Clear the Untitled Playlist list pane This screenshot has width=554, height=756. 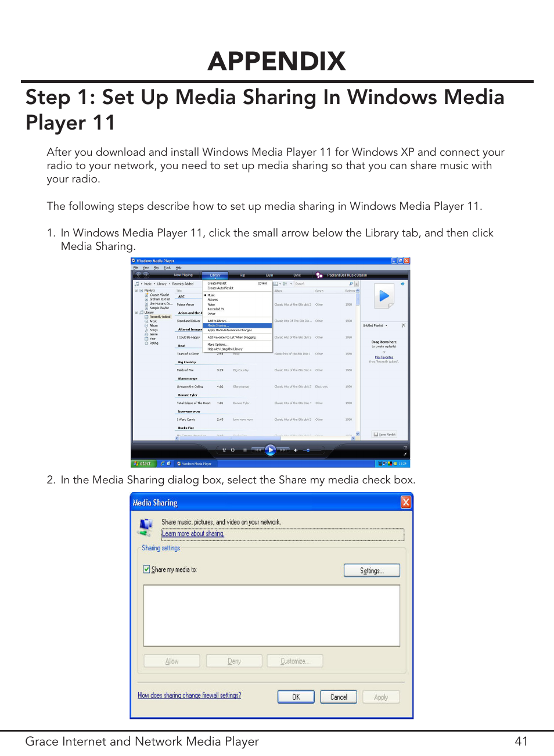(x=403, y=325)
